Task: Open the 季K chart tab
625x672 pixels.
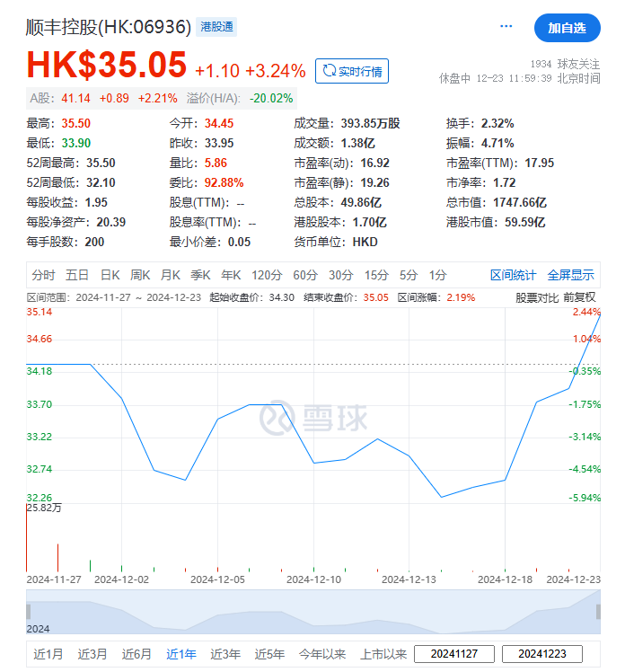Action: pyautogui.click(x=200, y=275)
